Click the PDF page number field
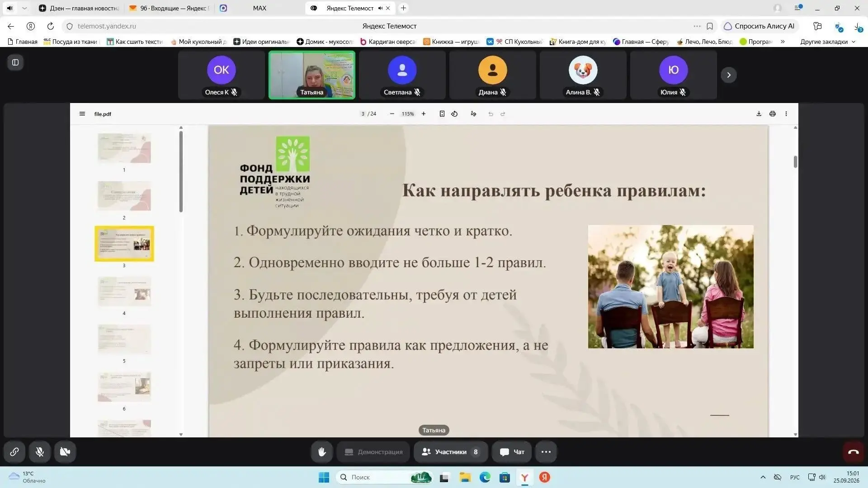 [363, 114]
